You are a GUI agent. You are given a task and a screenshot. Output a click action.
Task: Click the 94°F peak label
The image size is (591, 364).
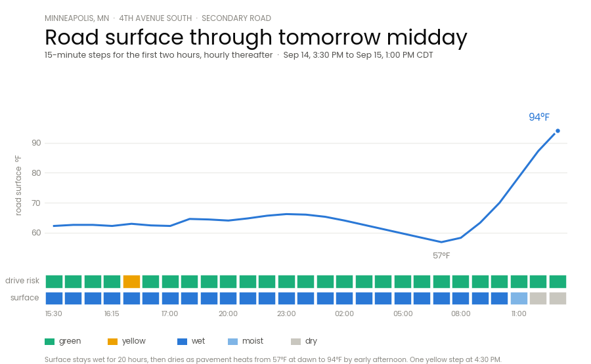(539, 117)
